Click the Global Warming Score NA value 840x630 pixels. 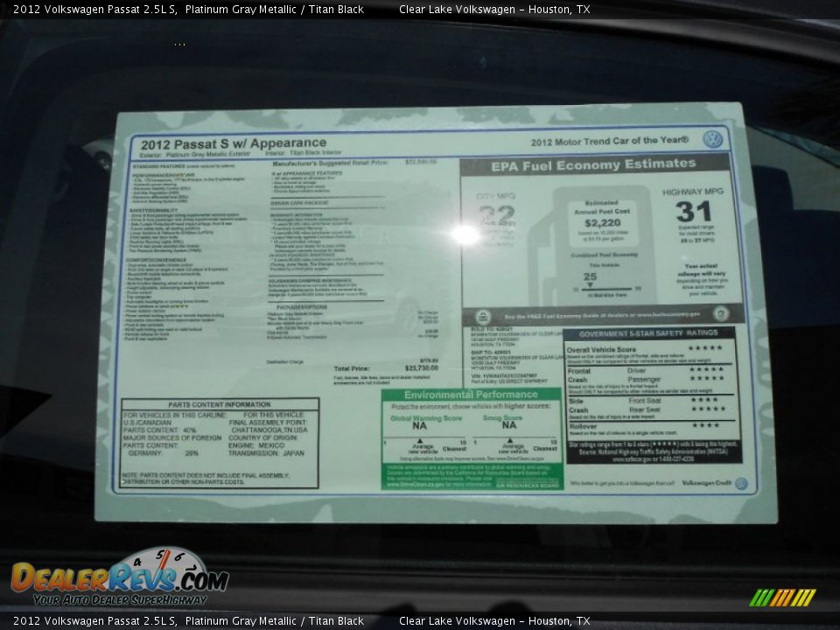(x=419, y=425)
